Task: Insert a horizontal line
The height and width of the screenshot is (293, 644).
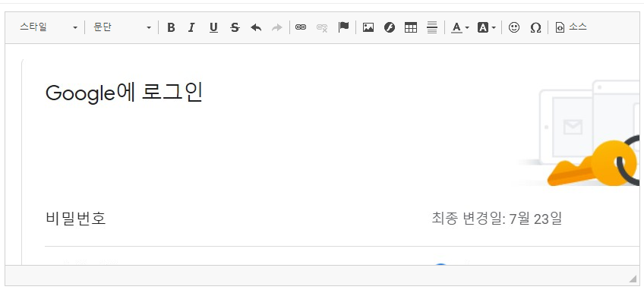Action: point(432,27)
